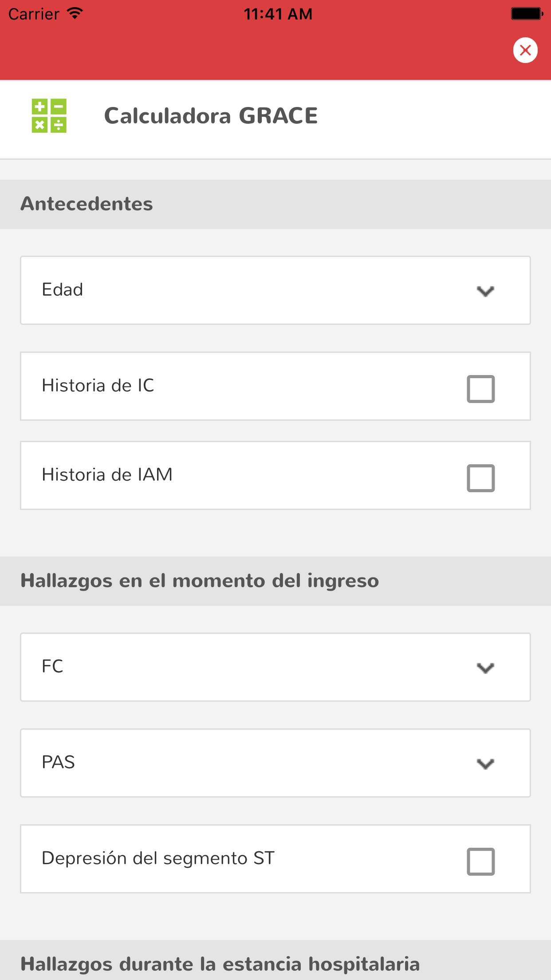This screenshot has height=980, width=551.
Task: Expand the FC dropdown field
Action: (275, 667)
